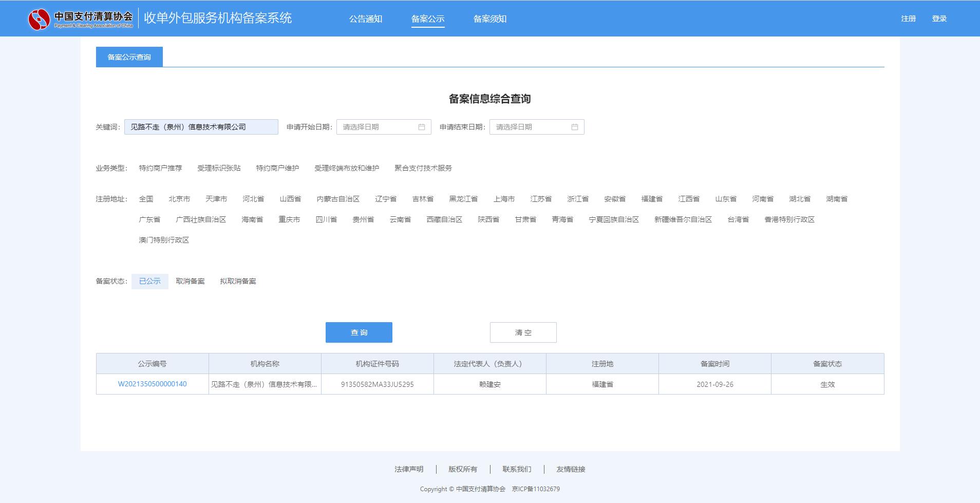Select filing status 拟取消备案
The image size is (980, 503).
pos(238,281)
